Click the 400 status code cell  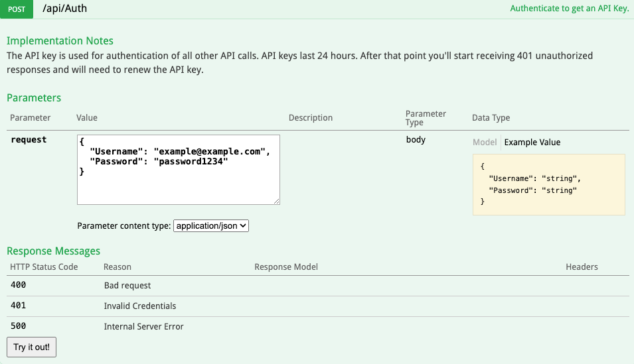pos(18,285)
